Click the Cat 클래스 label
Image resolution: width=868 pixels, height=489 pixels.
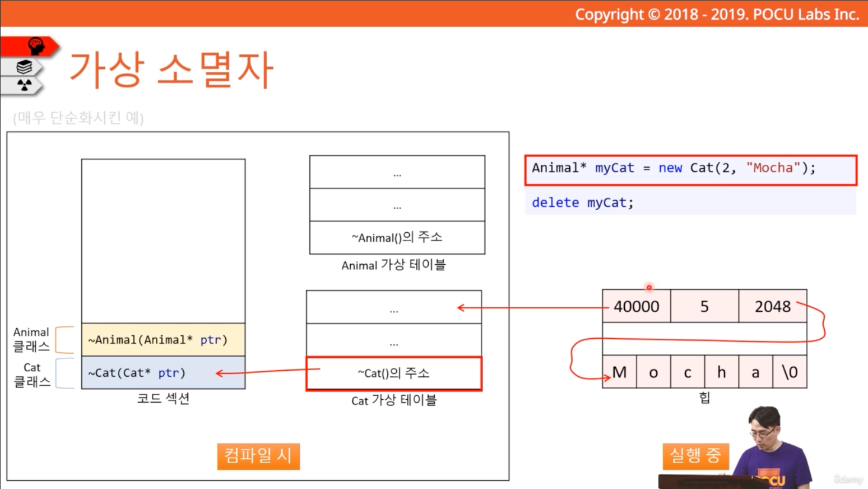pos(31,375)
